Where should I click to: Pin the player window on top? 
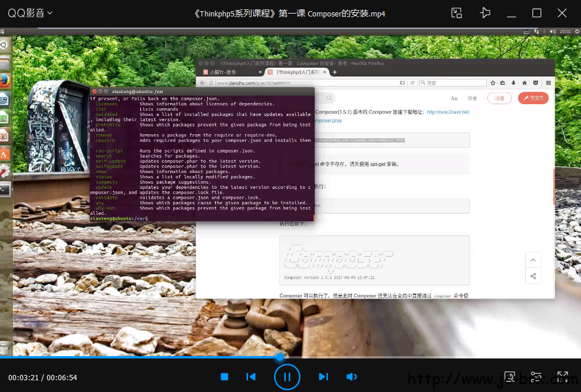tap(485, 14)
